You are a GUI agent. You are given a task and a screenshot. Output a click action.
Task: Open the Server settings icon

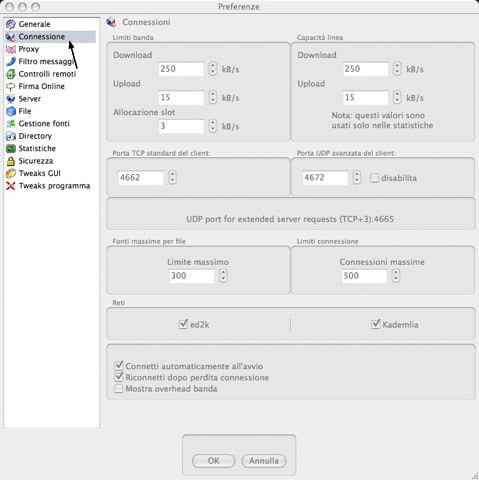11,99
